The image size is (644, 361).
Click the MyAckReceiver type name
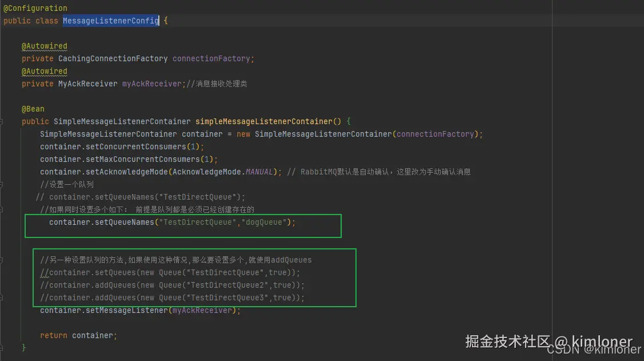[88, 84]
